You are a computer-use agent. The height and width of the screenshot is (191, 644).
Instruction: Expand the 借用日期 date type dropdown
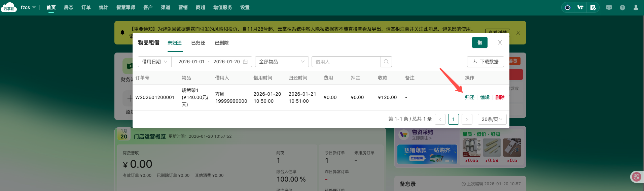(x=155, y=62)
